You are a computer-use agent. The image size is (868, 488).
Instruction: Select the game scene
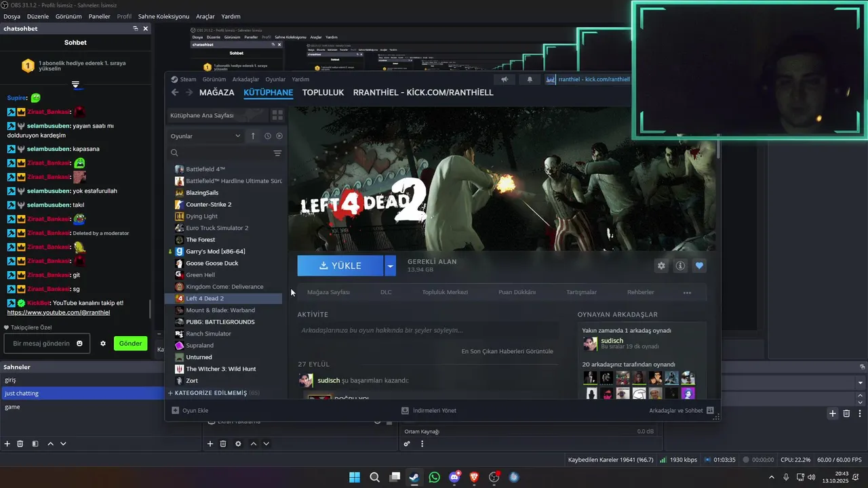pyautogui.click(x=81, y=407)
